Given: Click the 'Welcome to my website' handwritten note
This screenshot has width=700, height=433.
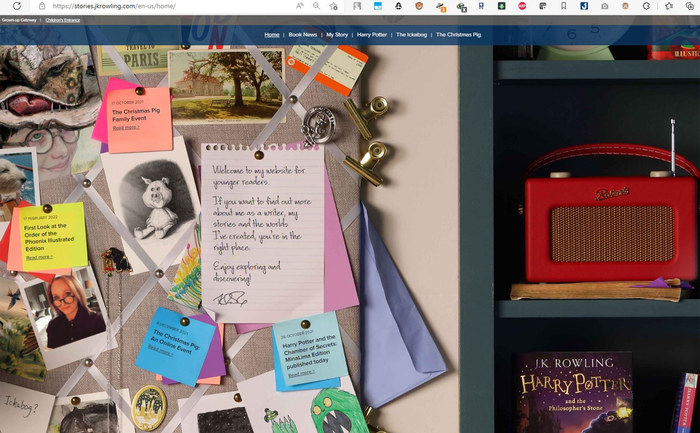Looking at the screenshot, I should coord(263,232).
